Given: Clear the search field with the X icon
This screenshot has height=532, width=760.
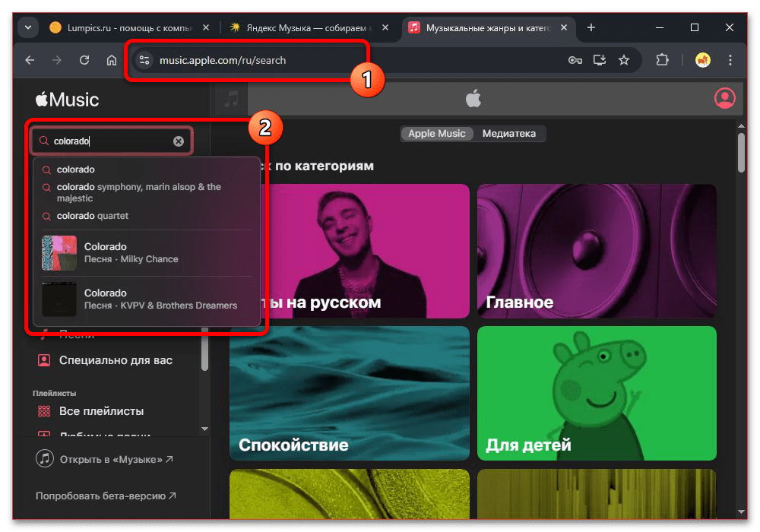Looking at the screenshot, I should pos(179,141).
